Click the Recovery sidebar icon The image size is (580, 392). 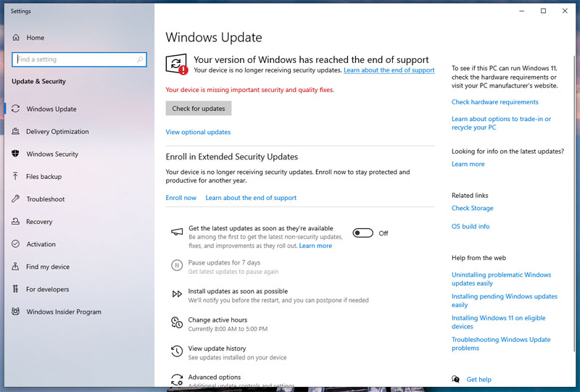pos(15,222)
